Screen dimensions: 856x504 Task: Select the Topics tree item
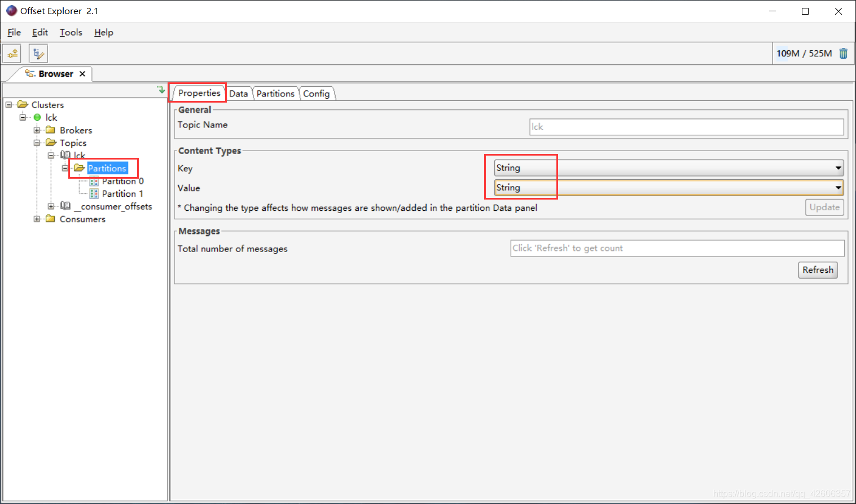[x=73, y=143]
